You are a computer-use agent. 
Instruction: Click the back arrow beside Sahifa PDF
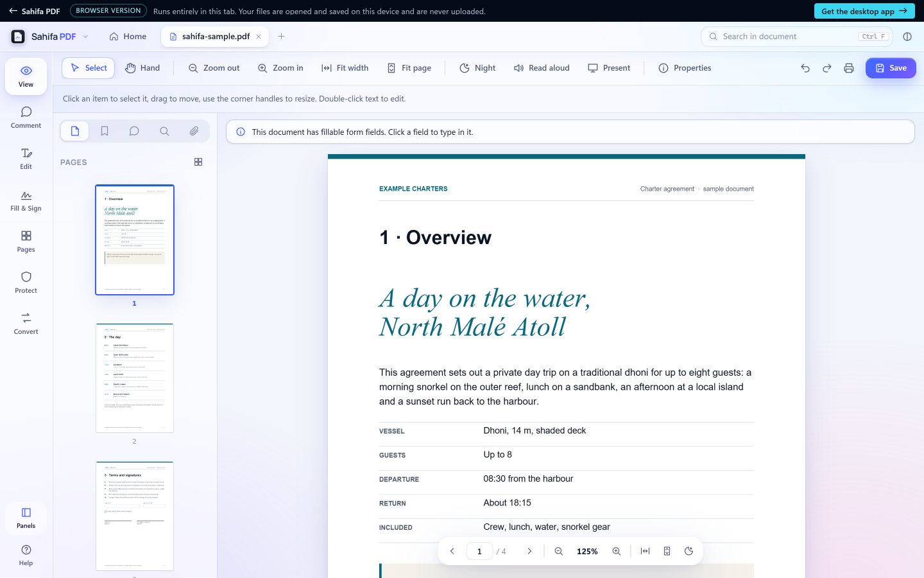13,11
